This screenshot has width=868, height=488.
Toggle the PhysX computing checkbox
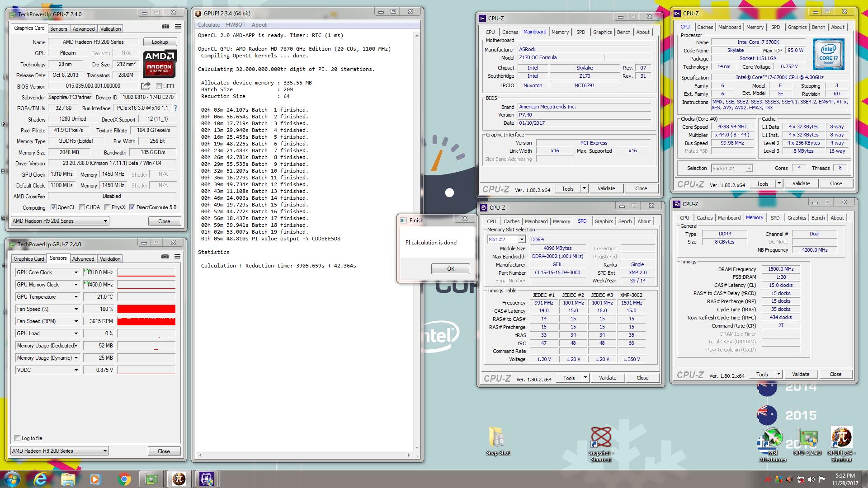[107, 207]
